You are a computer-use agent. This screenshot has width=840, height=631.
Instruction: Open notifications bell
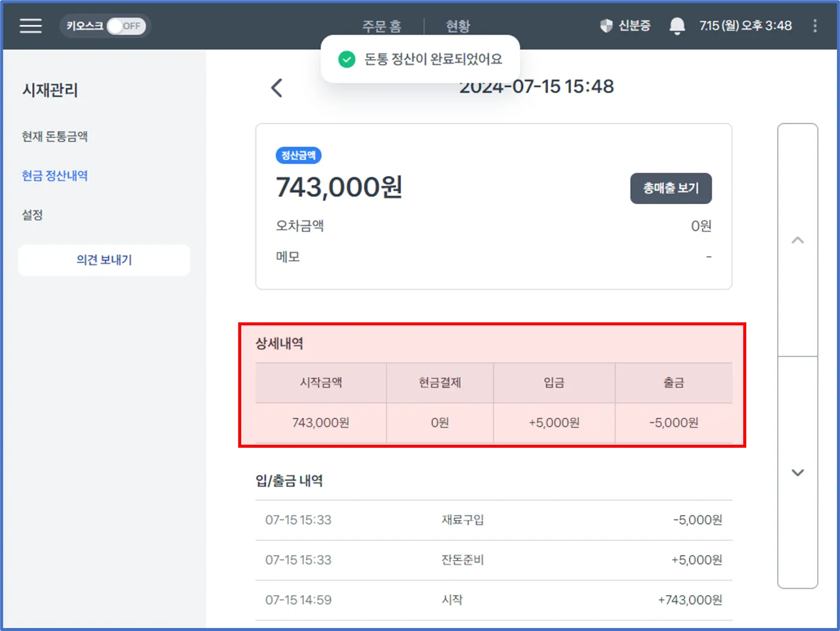point(677,26)
